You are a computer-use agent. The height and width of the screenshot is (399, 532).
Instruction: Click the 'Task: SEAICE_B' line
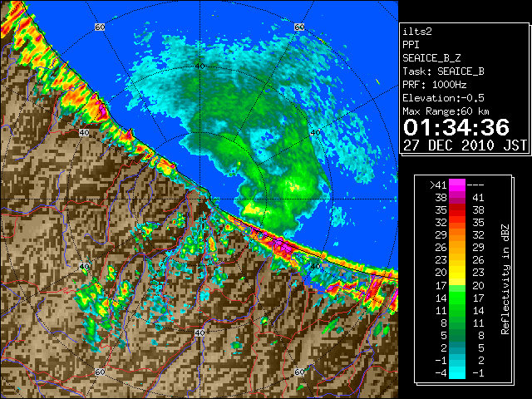coord(443,71)
